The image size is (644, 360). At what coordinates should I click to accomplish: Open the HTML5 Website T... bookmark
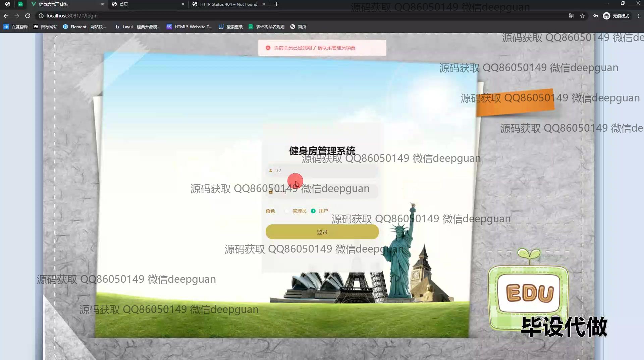click(190, 27)
